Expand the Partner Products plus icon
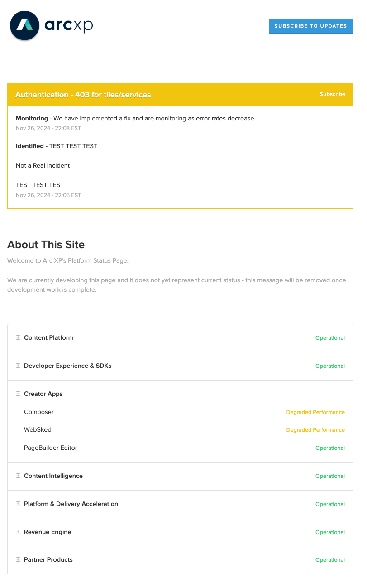367x588 pixels. [x=18, y=559]
